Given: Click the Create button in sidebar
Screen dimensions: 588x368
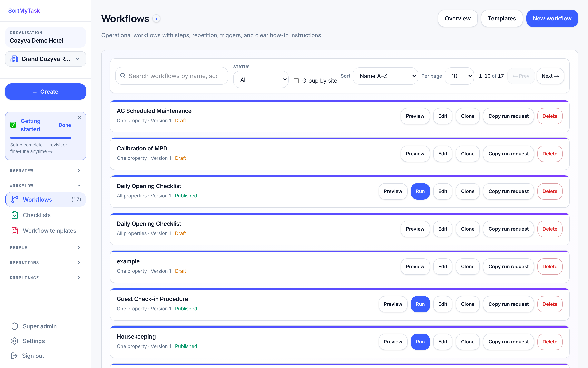Looking at the screenshot, I should pyautogui.click(x=46, y=92).
